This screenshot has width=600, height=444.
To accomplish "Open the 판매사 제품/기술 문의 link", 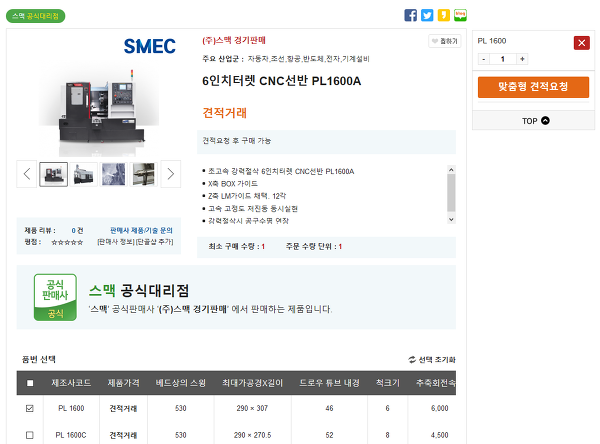I will pyautogui.click(x=141, y=230).
